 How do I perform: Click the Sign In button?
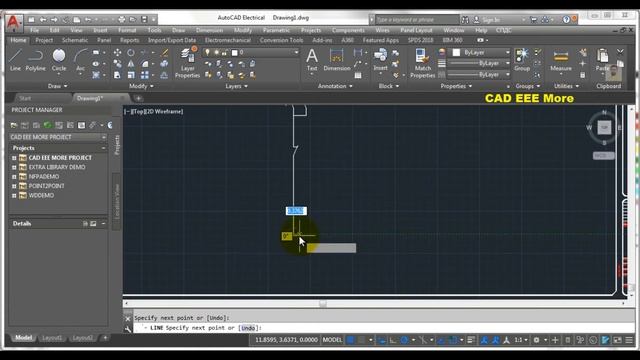[491, 19]
